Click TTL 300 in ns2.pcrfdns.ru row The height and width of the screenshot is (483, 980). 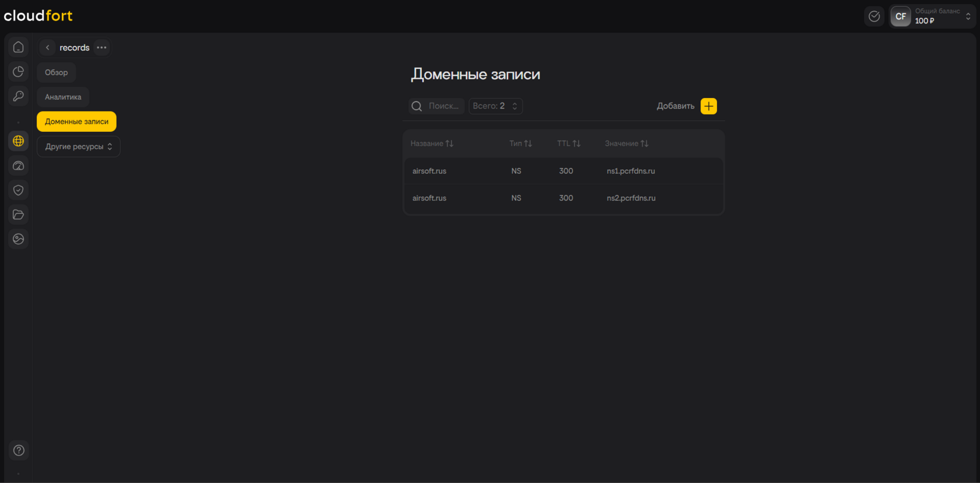(566, 198)
